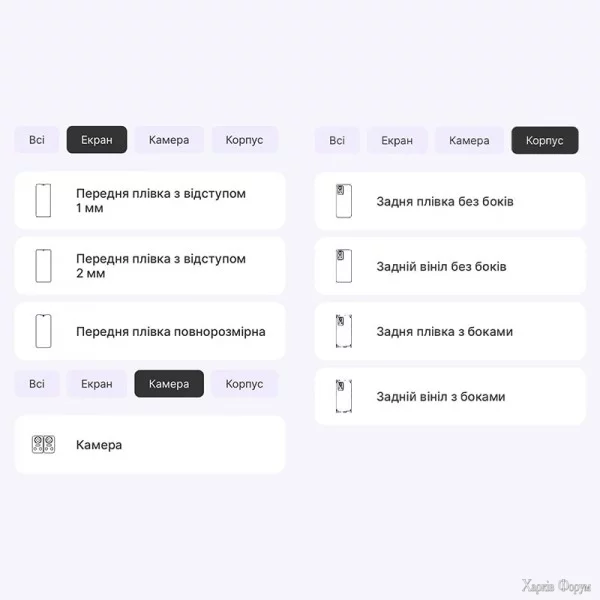Choose the Передня плівка повнорозмірна option text
The image size is (600, 600).
tap(170, 331)
